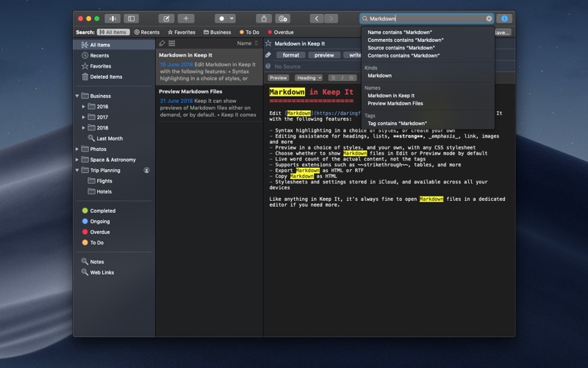Viewport: 588px width, 368px height.
Task: Open the share icon in toolbar
Action: (x=264, y=18)
